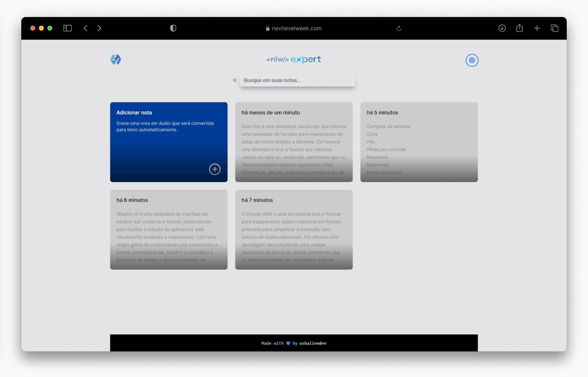Click the 'Made with' footer text

[272, 343]
